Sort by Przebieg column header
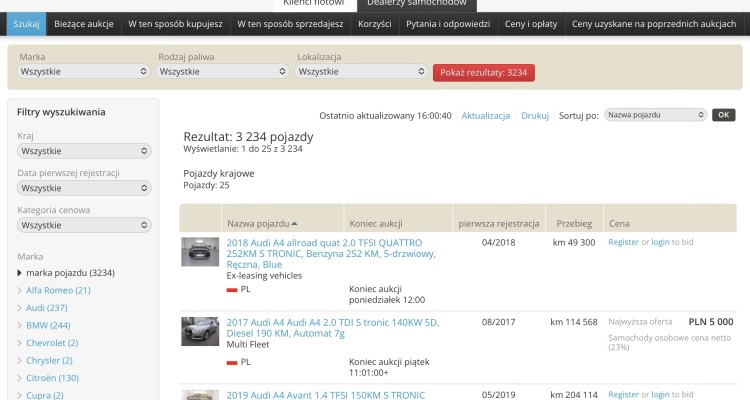This screenshot has width=750, height=400. pos(574,223)
